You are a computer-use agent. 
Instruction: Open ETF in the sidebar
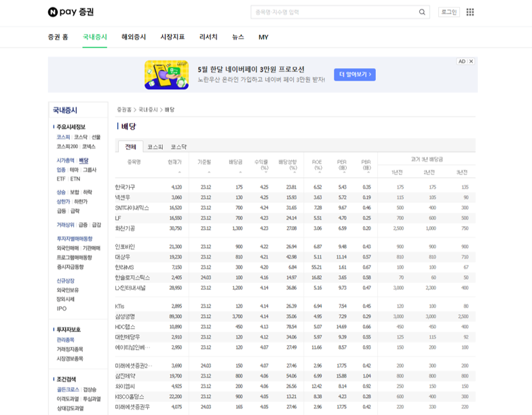click(x=61, y=179)
